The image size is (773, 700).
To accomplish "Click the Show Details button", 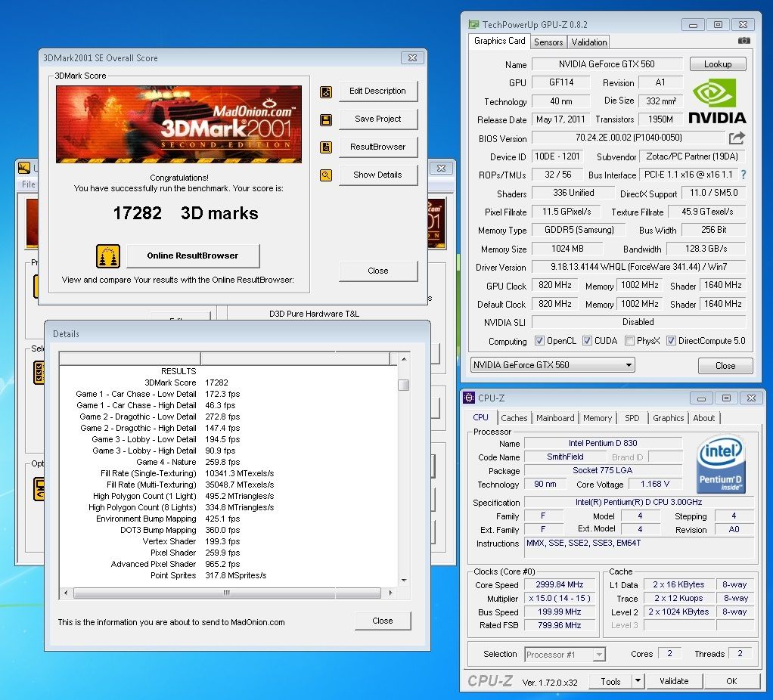I will tap(377, 175).
